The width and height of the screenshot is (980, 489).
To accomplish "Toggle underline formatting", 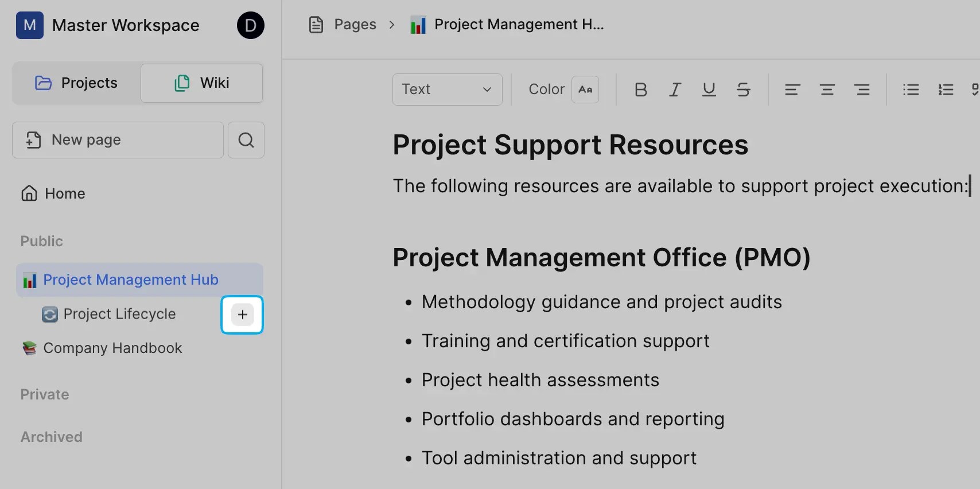I will pos(709,90).
